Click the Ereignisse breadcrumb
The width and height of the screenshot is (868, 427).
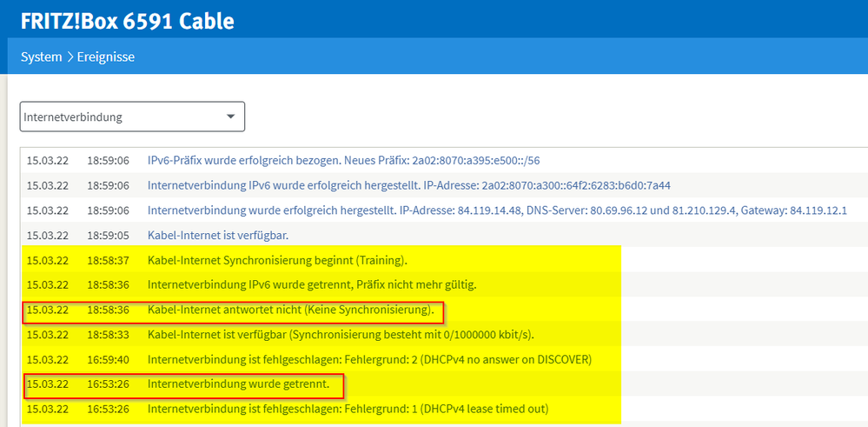pos(106,57)
